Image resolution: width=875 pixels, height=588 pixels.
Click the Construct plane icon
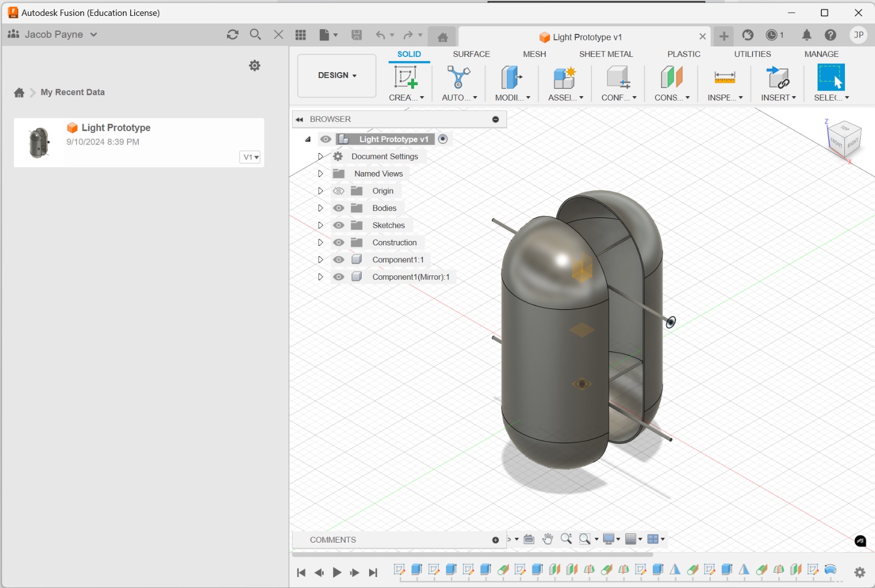pos(672,78)
